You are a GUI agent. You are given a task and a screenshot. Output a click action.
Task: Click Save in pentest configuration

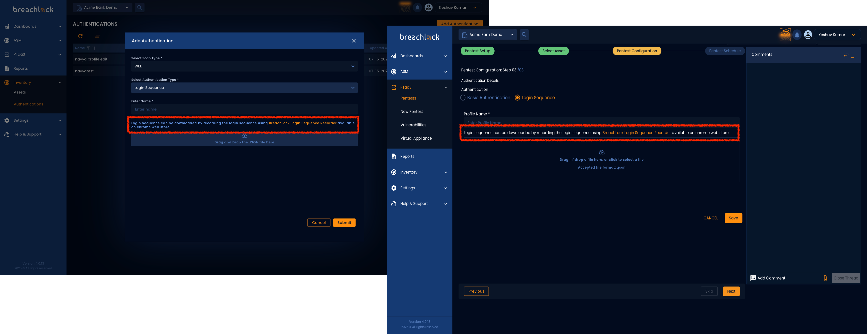(x=733, y=218)
